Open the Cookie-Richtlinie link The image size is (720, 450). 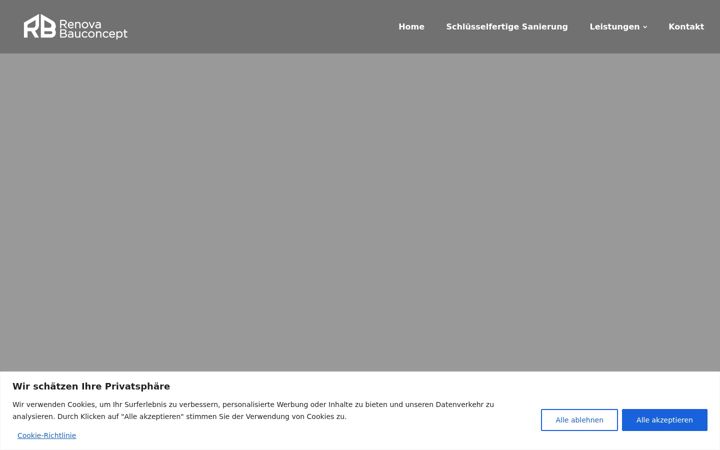click(x=47, y=435)
